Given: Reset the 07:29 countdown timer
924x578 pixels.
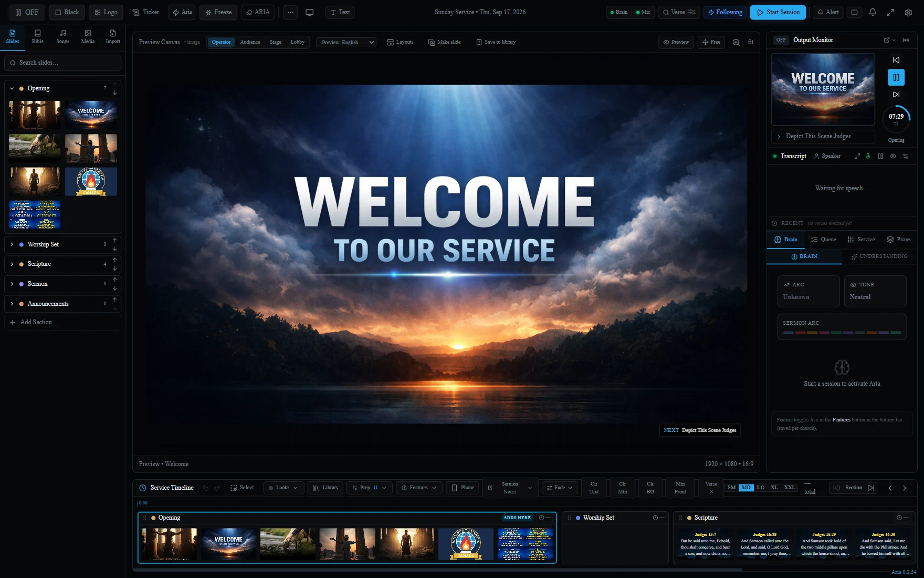Looking at the screenshot, I should click(896, 124).
